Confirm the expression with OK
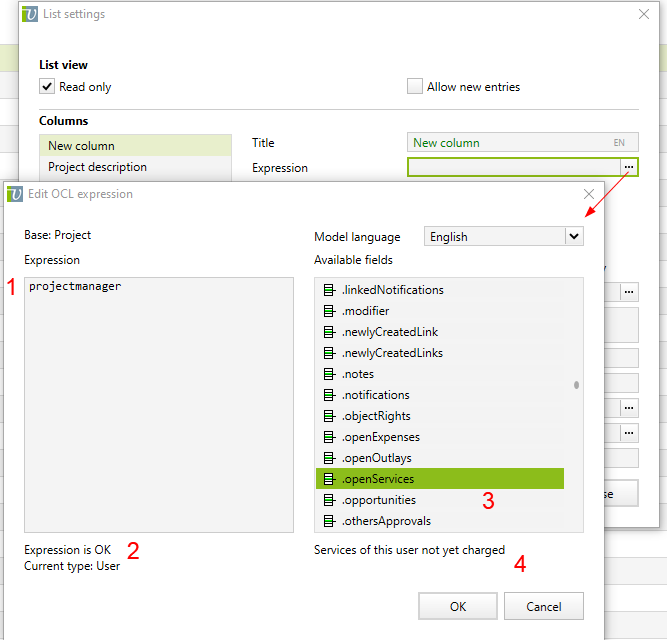The height and width of the screenshot is (640, 667). click(458, 606)
